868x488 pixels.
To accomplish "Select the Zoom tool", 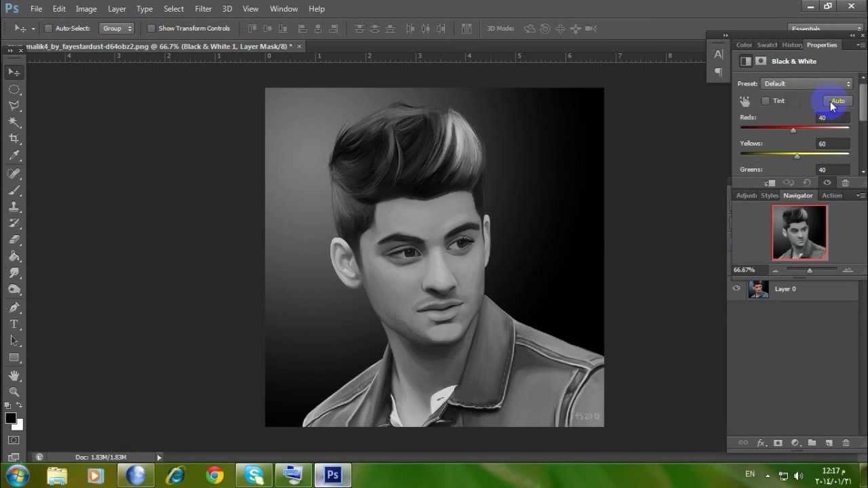I will 14,392.
